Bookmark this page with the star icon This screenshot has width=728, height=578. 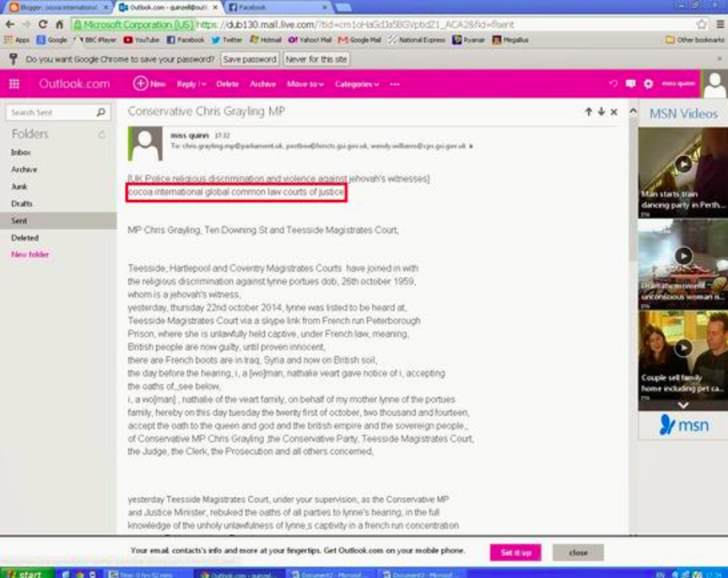702,24
